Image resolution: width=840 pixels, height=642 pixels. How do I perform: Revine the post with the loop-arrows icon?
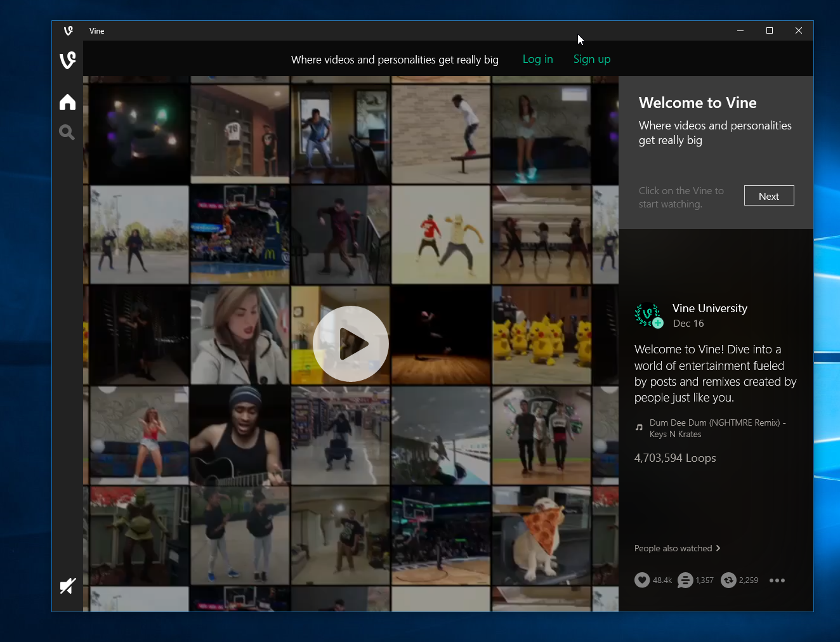[728, 580]
